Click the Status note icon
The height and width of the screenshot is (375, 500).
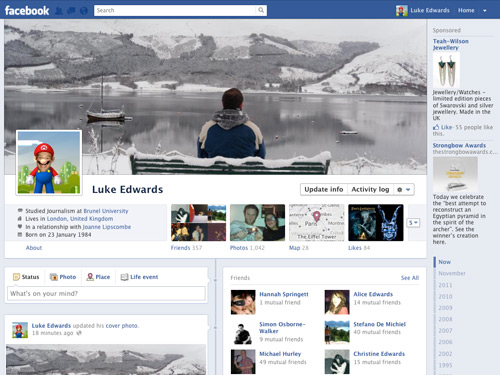(x=16, y=277)
